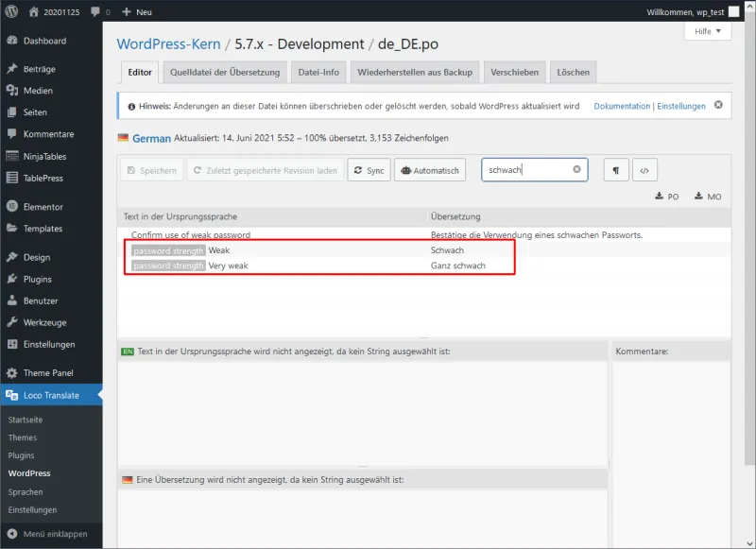Open TablePress in sidebar
The width and height of the screenshot is (756, 549).
[x=51, y=178]
